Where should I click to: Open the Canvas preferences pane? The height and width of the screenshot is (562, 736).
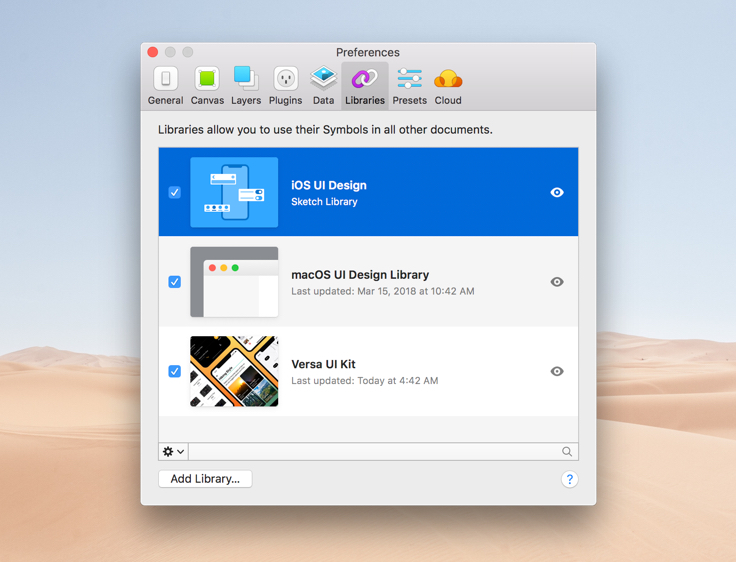click(207, 85)
